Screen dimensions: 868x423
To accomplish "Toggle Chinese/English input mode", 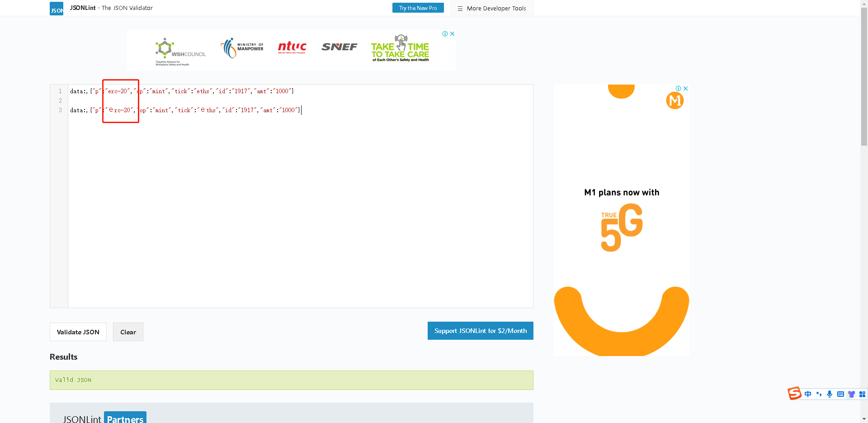I will [808, 394].
